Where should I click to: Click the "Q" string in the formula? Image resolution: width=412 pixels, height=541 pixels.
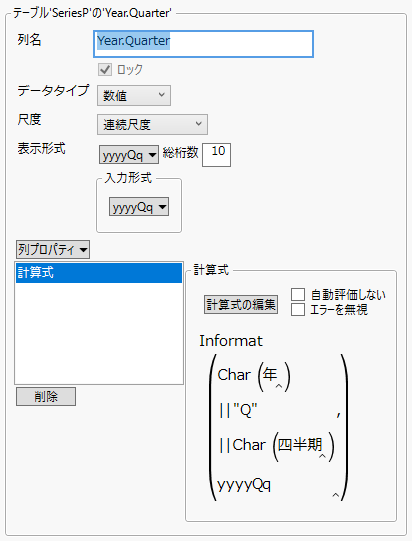(245, 411)
